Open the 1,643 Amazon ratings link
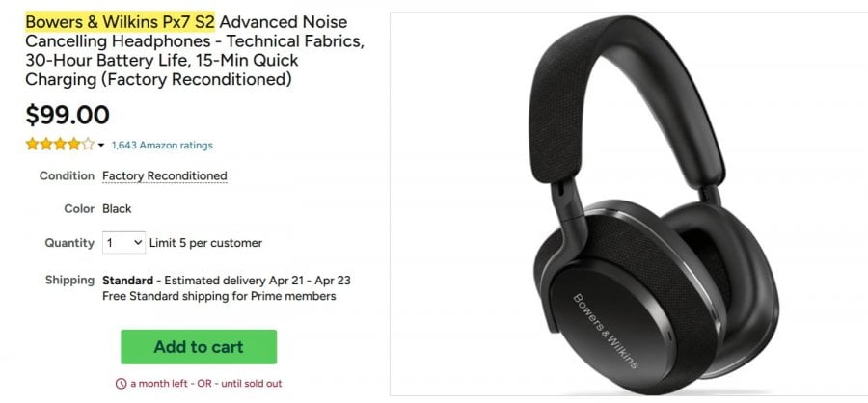 click(x=162, y=146)
